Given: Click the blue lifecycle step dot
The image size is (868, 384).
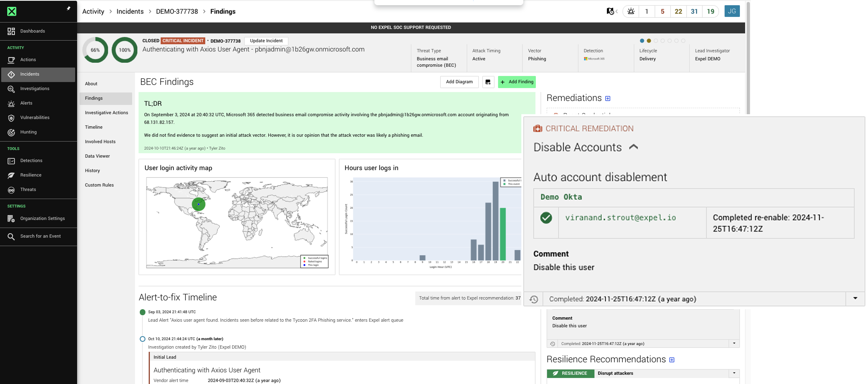Looking at the screenshot, I should [x=642, y=41].
